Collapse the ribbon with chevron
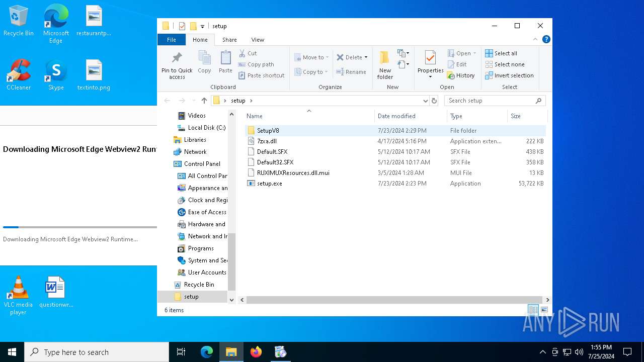Screen dimensions: 644x362 [535, 39]
